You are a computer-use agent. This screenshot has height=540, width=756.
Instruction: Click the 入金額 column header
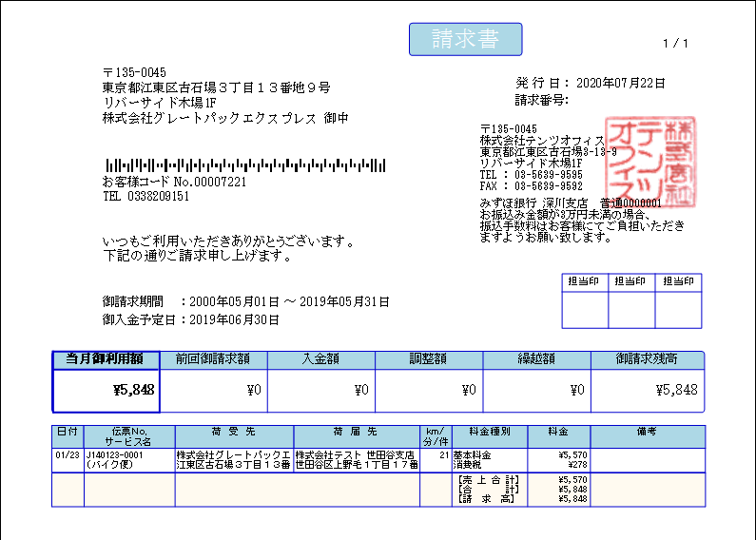pos(320,359)
